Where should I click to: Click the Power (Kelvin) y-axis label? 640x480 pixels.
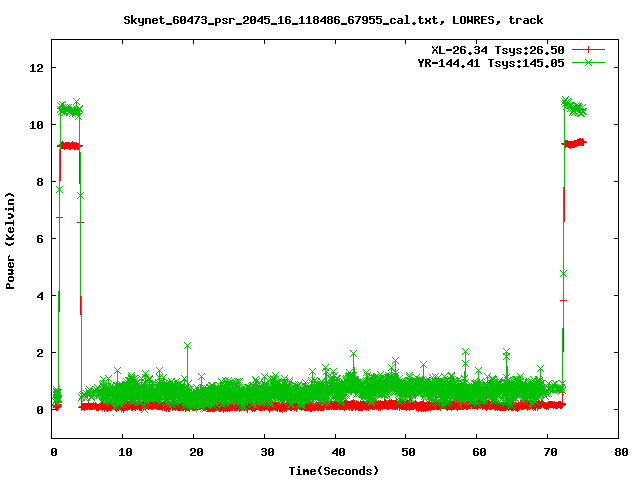tap(10, 241)
